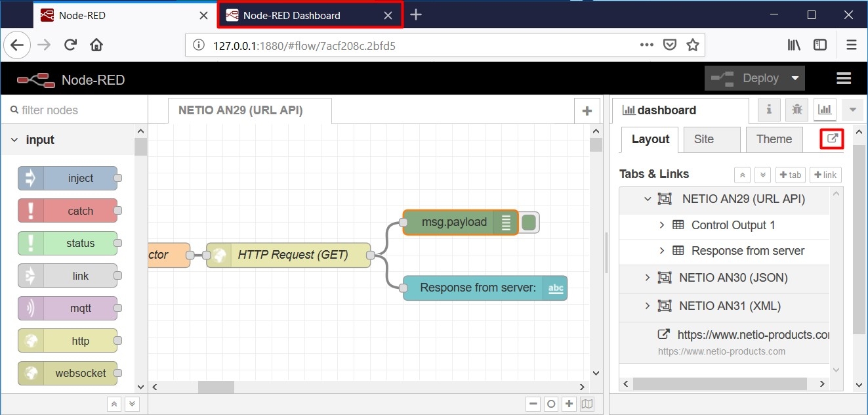Click the filter nodes search field

74,110
